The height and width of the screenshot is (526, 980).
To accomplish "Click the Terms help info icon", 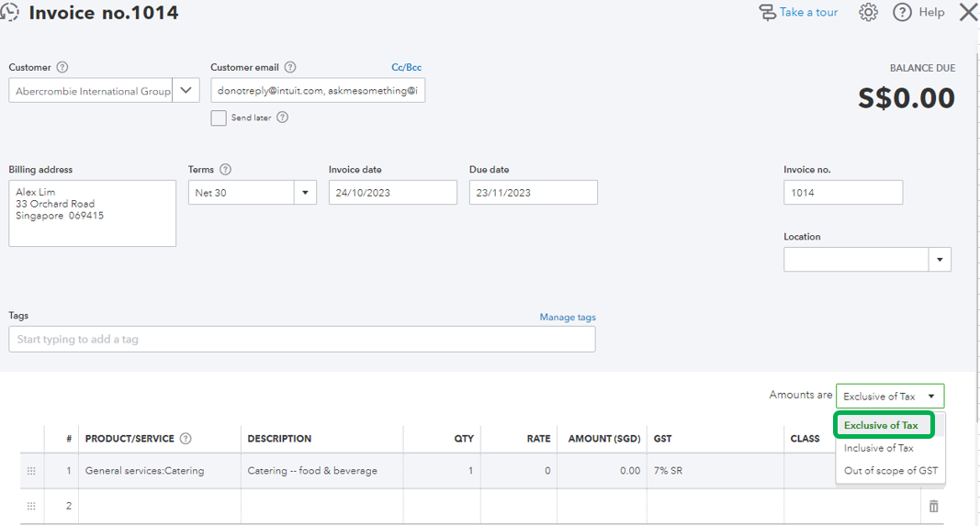I will 226,170.
